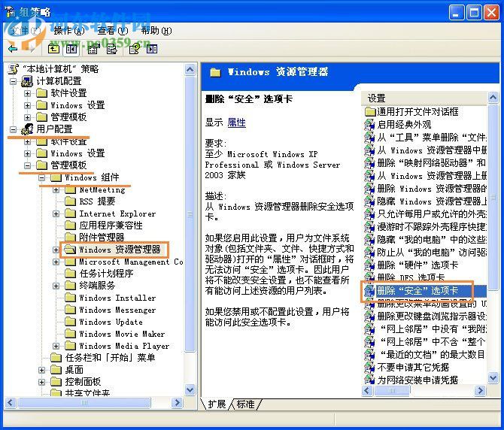The height and width of the screenshot is (430, 504).
Task: Expand the 控制面板 node
Action: (42, 382)
